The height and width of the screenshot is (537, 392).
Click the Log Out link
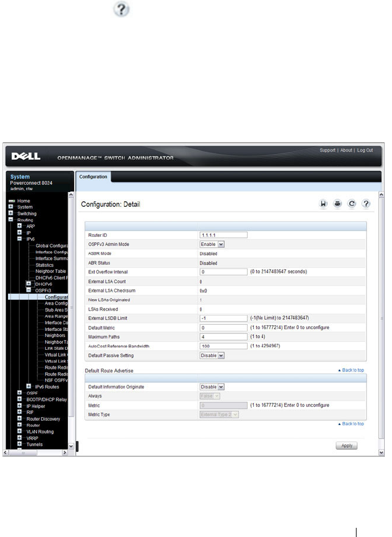coord(365,150)
